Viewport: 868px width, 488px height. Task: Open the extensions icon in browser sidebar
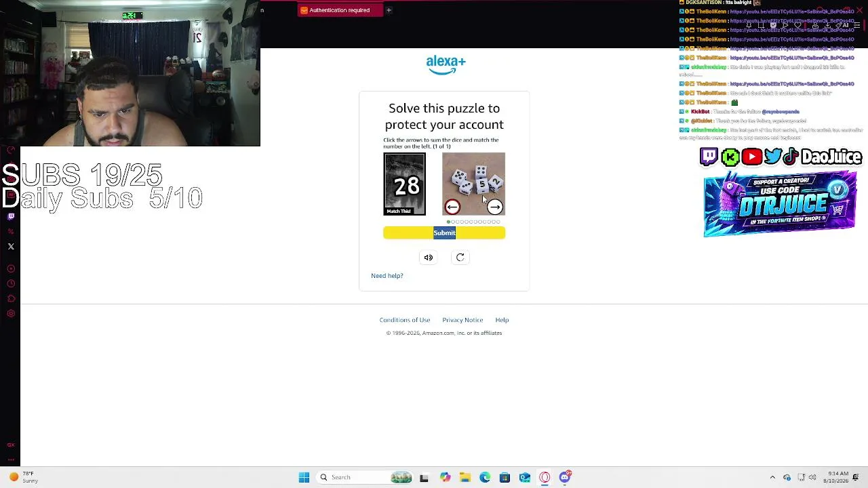11,299
